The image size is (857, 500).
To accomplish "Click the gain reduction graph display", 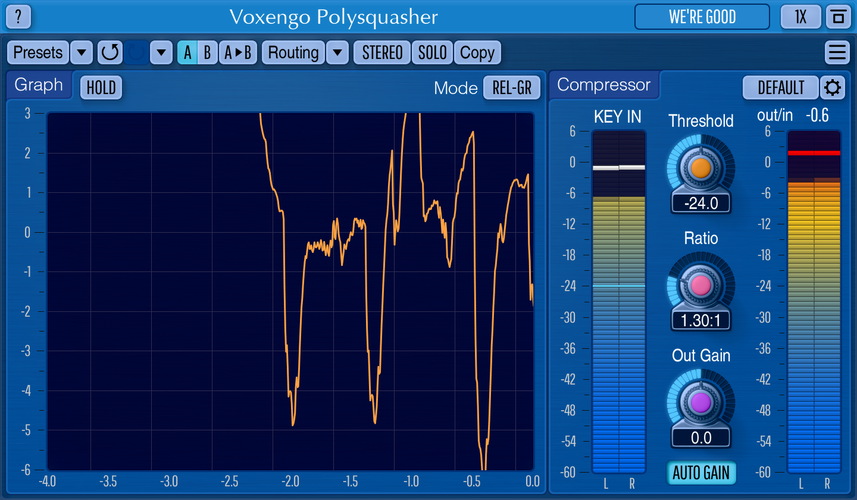I will pyautogui.click(x=290, y=291).
